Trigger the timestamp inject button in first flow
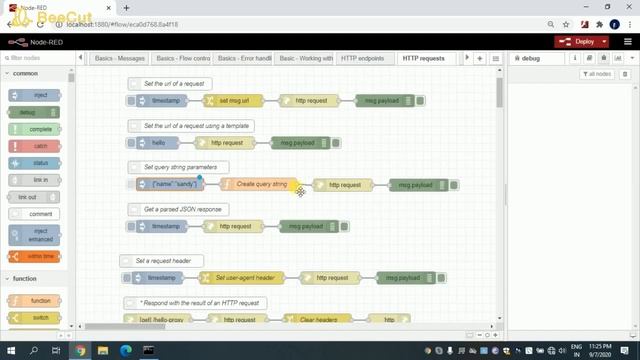The width and height of the screenshot is (640, 360). [x=131, y=101]
